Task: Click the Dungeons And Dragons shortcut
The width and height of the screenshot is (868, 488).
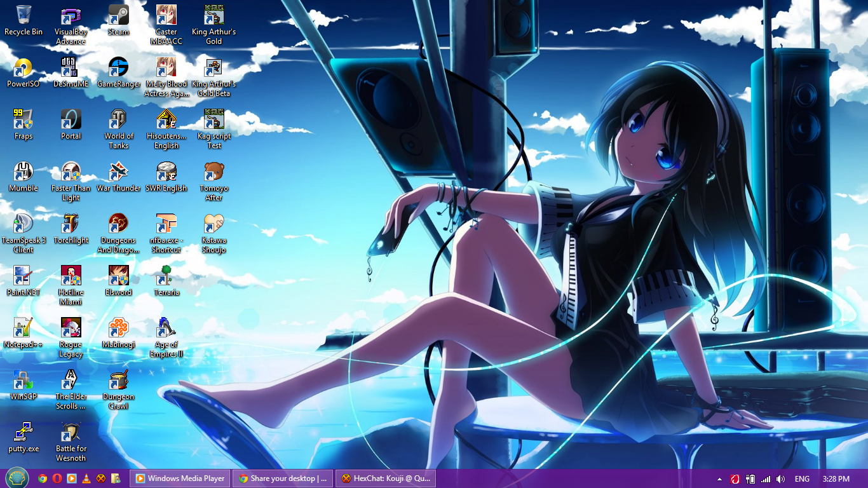Action: (118, 233)
